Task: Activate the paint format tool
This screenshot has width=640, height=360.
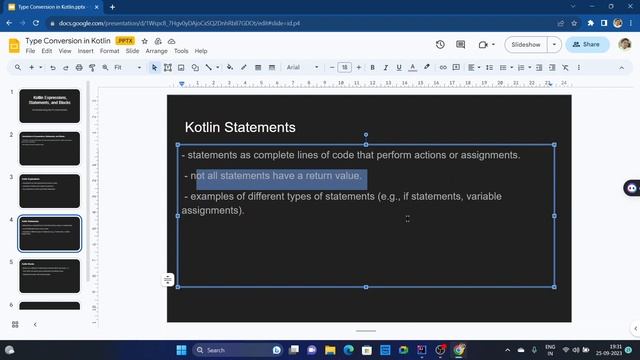Action: pos(92,68)
